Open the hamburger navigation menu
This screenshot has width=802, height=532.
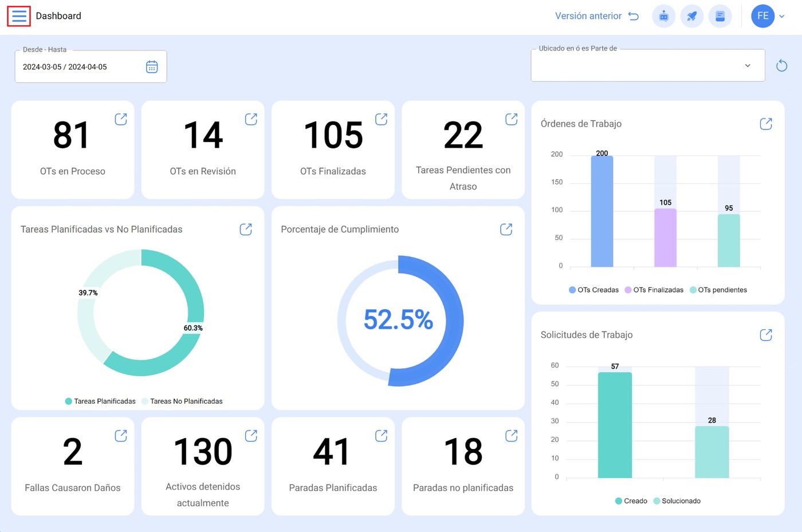(x=18, y=16)
